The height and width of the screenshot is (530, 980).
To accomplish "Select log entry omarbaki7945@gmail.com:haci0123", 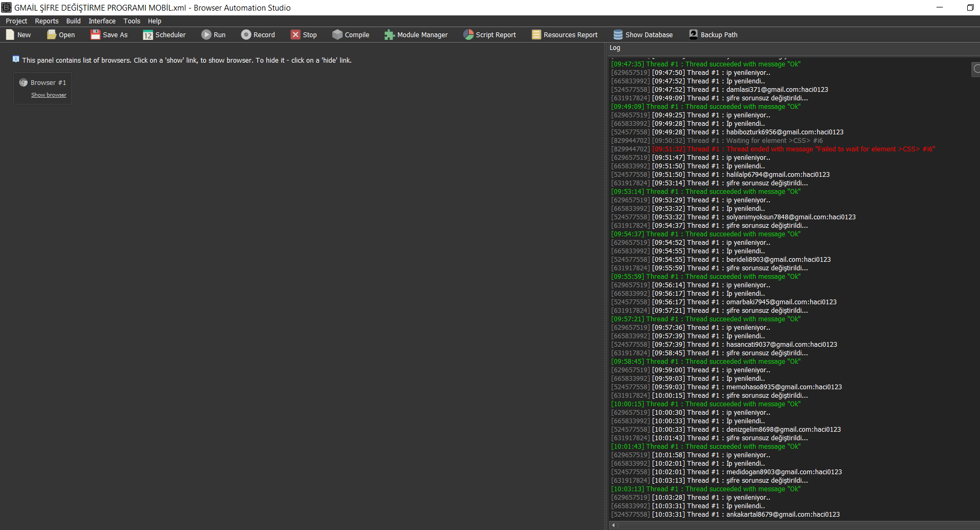I will pyautogui.click(x=724, y=302).
